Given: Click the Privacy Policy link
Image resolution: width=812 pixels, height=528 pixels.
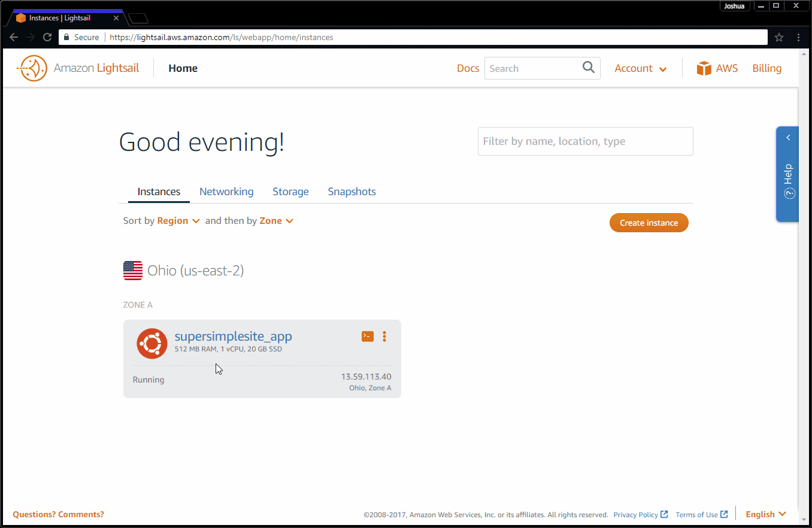Looking at the screenshot, I should [x=635, y=514].
